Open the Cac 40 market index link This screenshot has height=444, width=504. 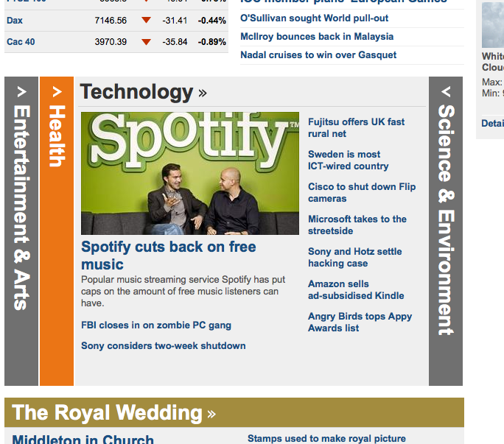[x=21, y=42]
